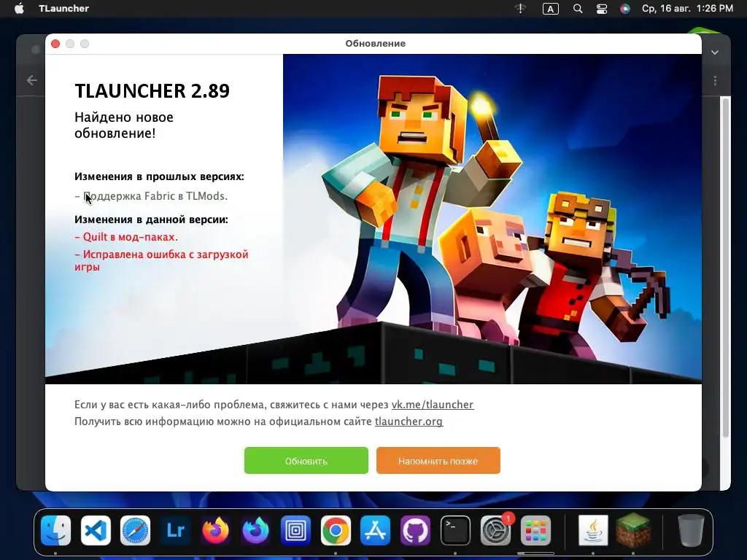Open Firefox from the dock

(215, 530)
